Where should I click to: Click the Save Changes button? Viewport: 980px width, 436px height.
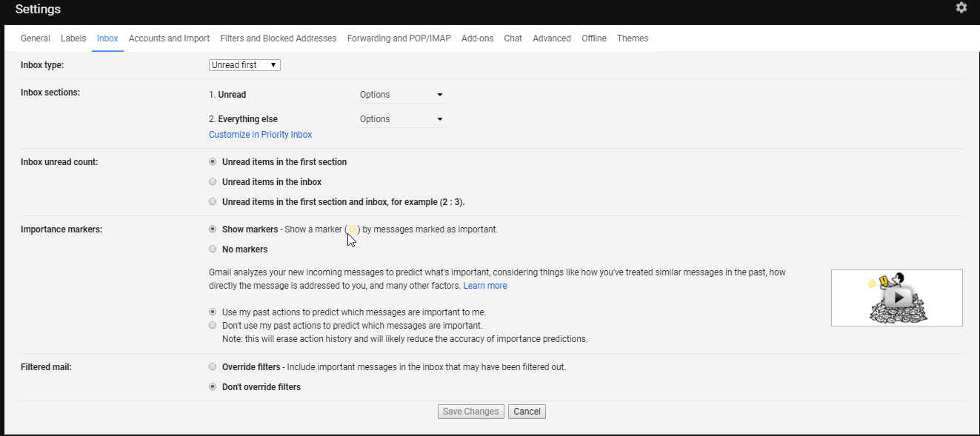[471, 412]
